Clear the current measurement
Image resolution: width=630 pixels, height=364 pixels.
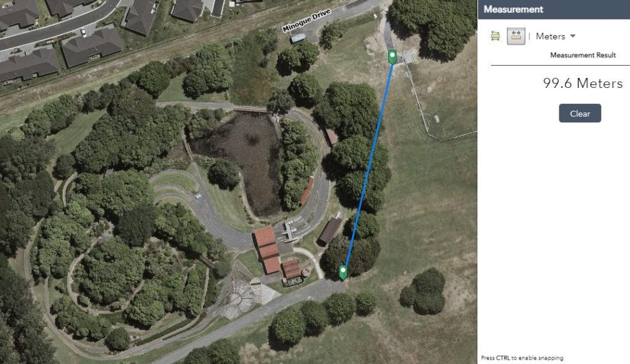(x=580, y=113)
